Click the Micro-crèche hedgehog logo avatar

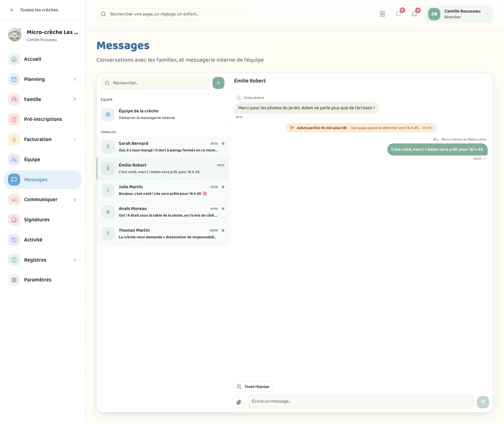click(x=15, y=35)
